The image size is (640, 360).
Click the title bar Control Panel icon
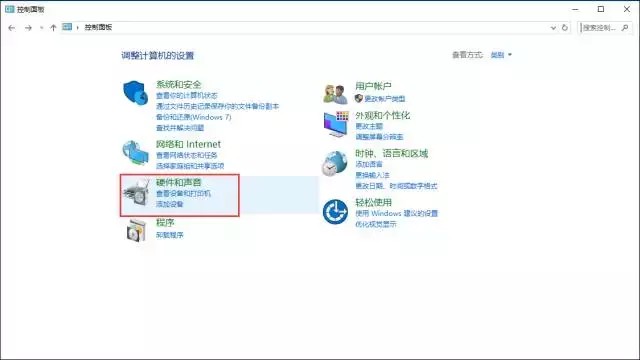click(10, 9)
